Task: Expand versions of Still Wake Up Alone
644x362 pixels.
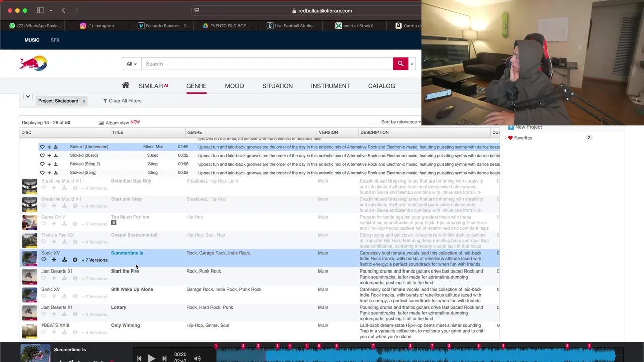Action: (x=95, y=296)
